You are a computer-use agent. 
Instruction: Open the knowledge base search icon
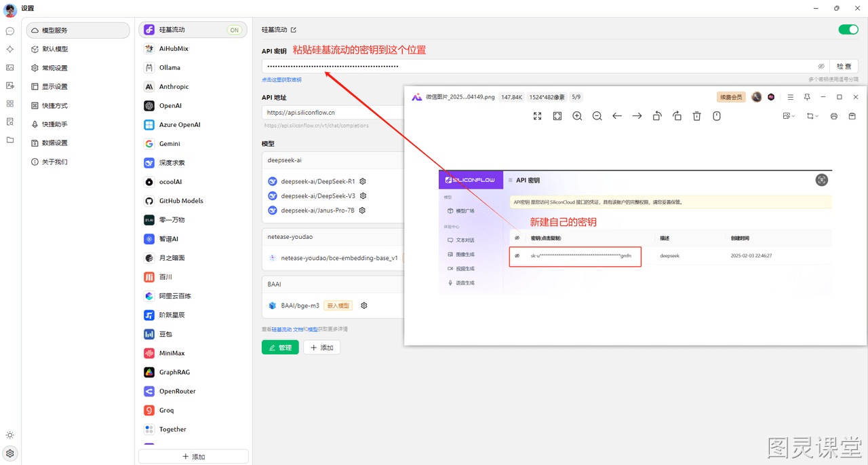(x=10, y=122)
